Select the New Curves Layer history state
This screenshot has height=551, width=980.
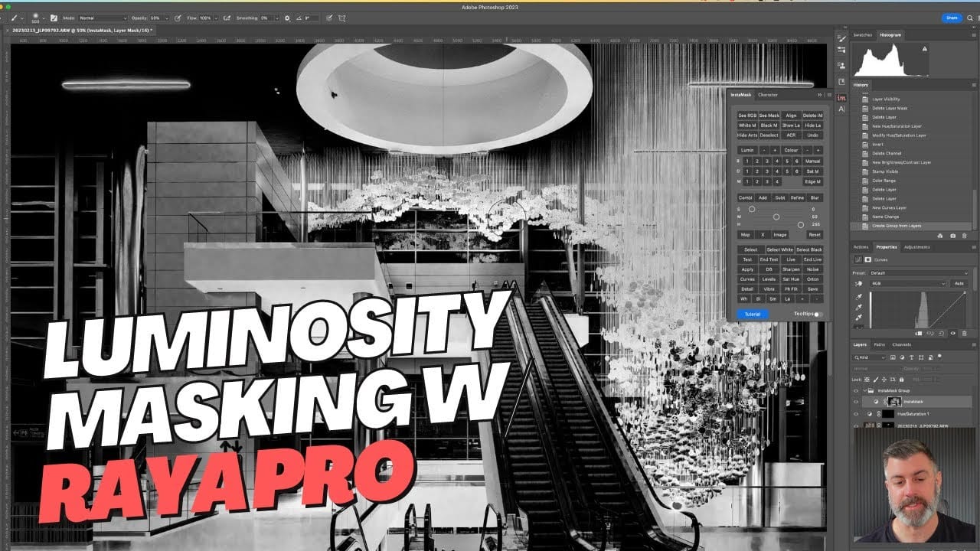889,207
